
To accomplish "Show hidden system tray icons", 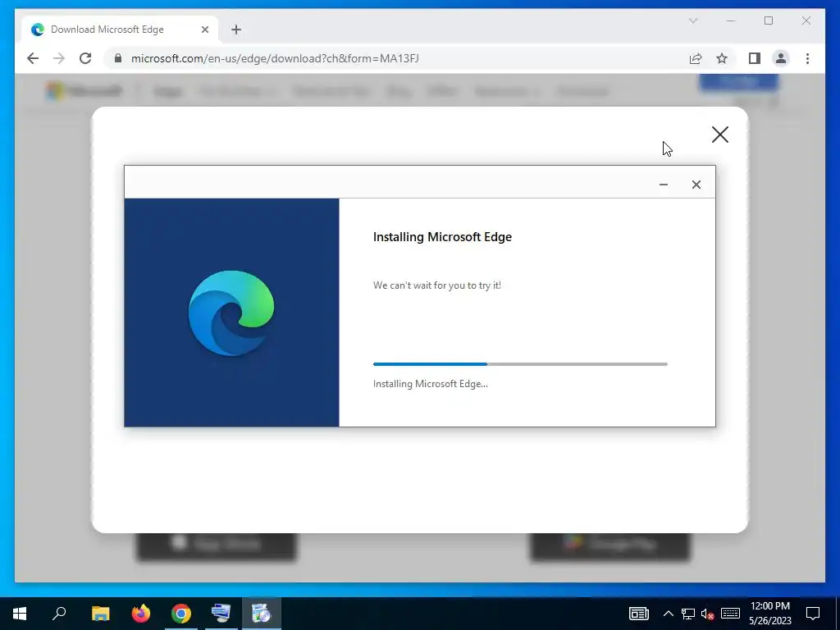I will click(x=668, y=614).
